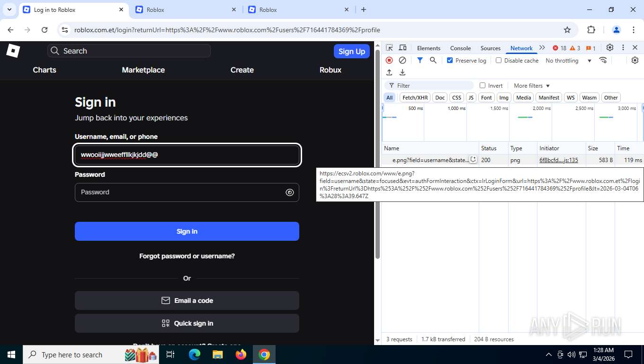The width and height of the screenshot is (644, 364).
Task: Open File Explorer from the taskbar
Action: pyautogui.click(x=218, y=355)
